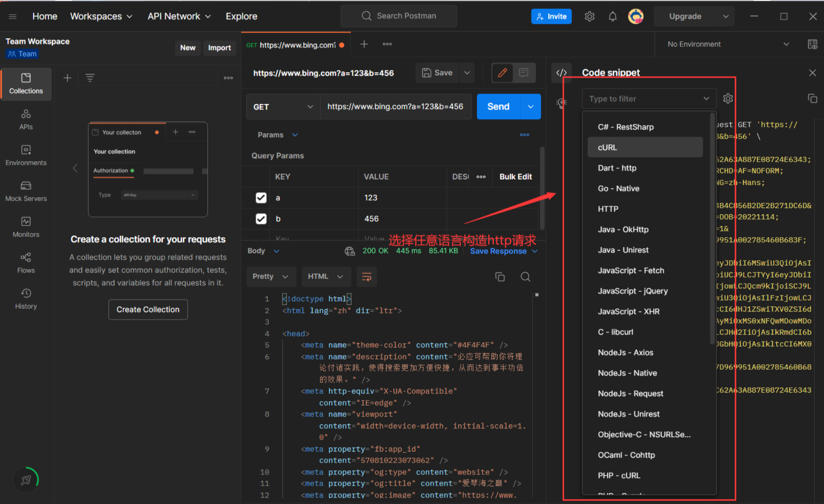Click the Save button
The image size is (824, 504).
tap(437, 73)
